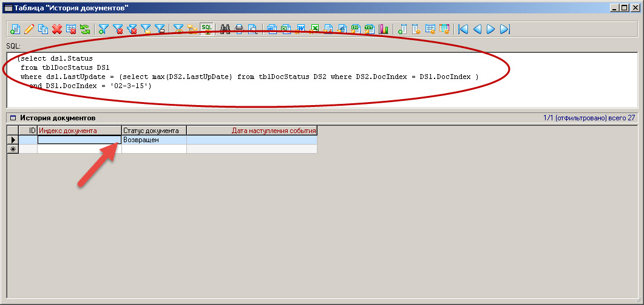The height and width of the screenshot is (305, 644).
Task: Click Excel template export icon with star
Action: (x=314, y=29)
